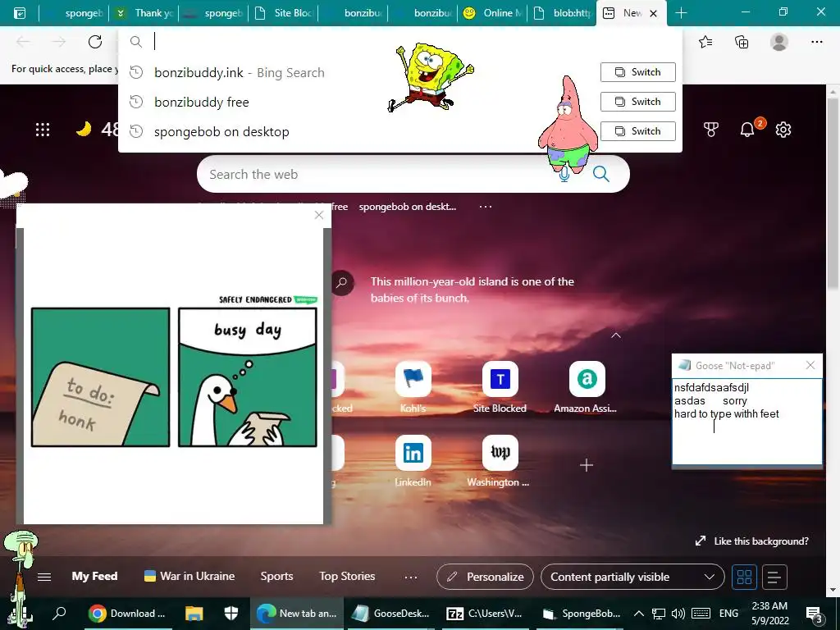The image size is (840, 630).
Task: Click the Personalize feed button
Action: click(x=485, y=577)
